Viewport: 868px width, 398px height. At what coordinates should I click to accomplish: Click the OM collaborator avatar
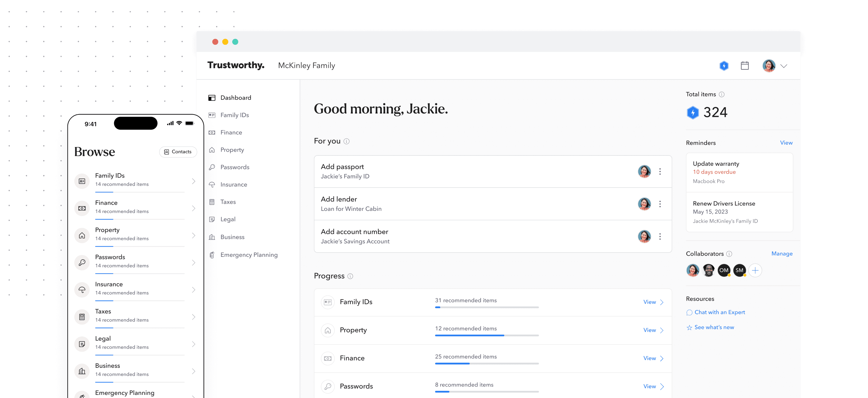tap(723, 270)
